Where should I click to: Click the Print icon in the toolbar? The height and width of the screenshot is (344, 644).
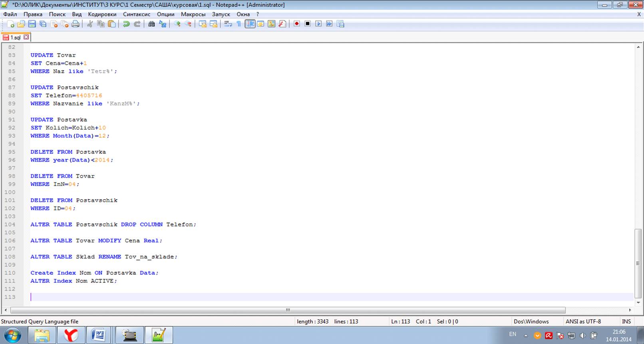(x=76, y=24)
